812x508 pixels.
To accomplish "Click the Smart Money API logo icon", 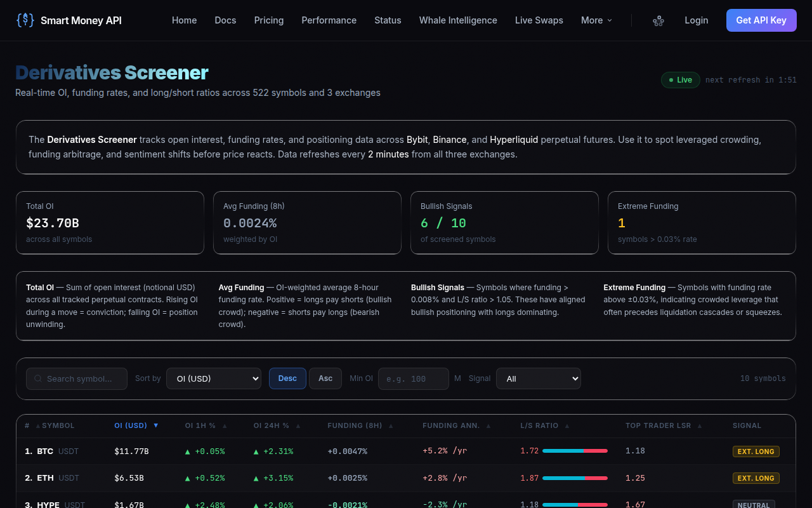I will point(25,20).
